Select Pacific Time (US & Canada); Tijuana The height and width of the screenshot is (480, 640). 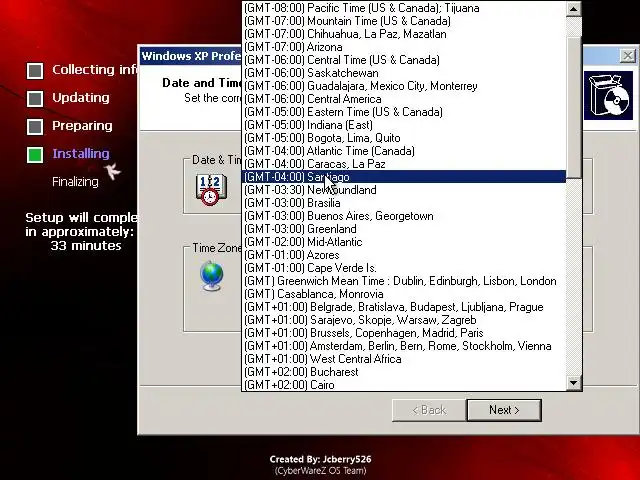tap(404, 8)
